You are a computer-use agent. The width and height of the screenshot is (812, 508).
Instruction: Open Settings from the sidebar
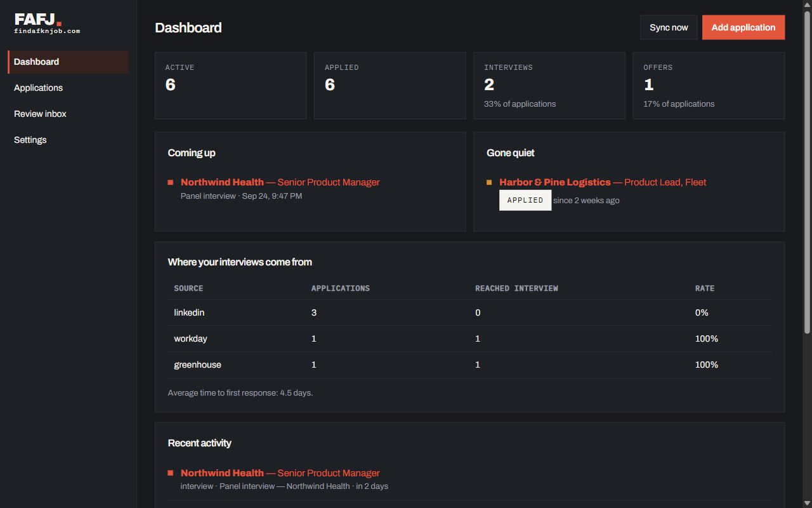coord(69,140)
